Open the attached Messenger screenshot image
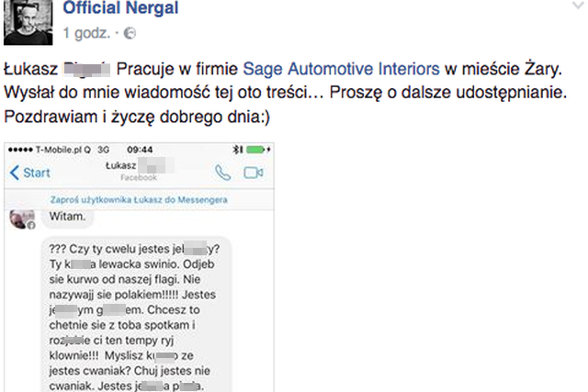 click(139, 267)
